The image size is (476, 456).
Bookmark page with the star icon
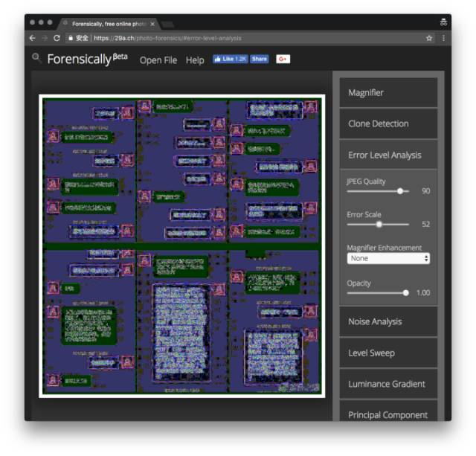pos(429,38)
